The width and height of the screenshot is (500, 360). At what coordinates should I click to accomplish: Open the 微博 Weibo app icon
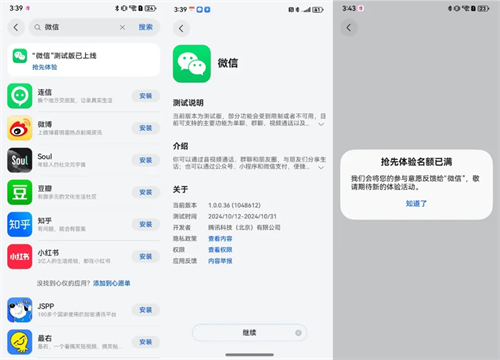(20, 128)
